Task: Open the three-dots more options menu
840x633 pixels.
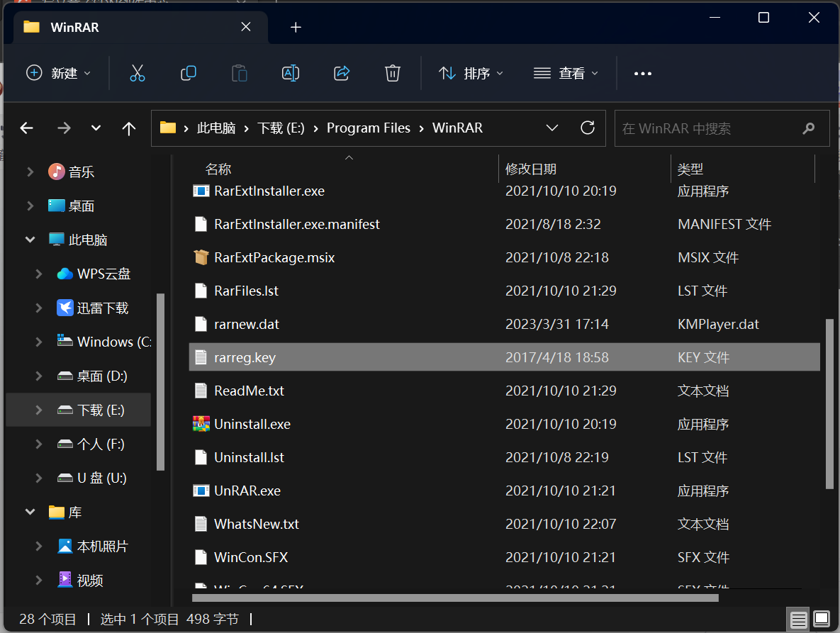Action: 642,74
